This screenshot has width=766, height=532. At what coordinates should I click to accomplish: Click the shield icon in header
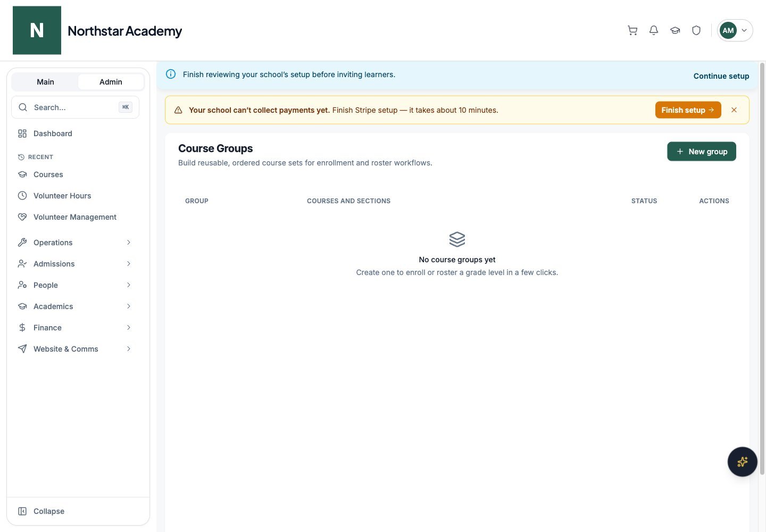(696, 30)
